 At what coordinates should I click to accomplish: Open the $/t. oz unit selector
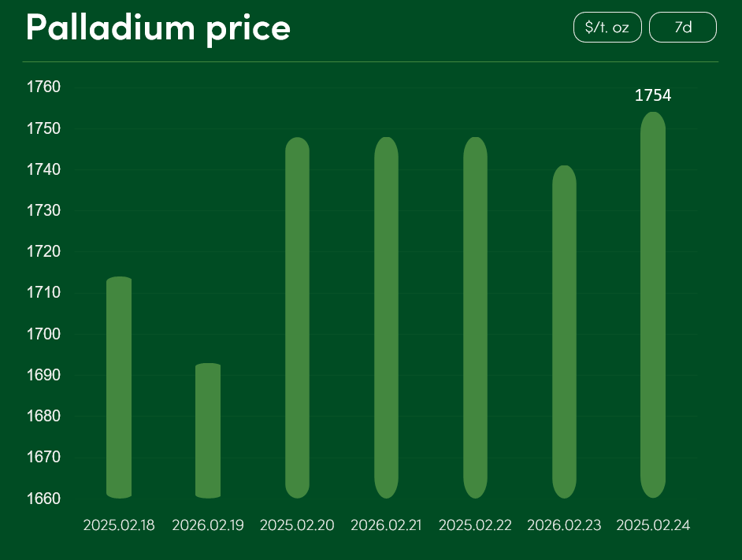coord(607,28)
